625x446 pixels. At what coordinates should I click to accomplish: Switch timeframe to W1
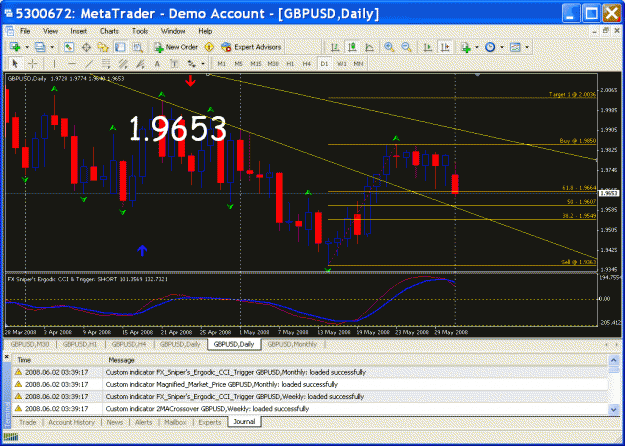tap(342, 63)
